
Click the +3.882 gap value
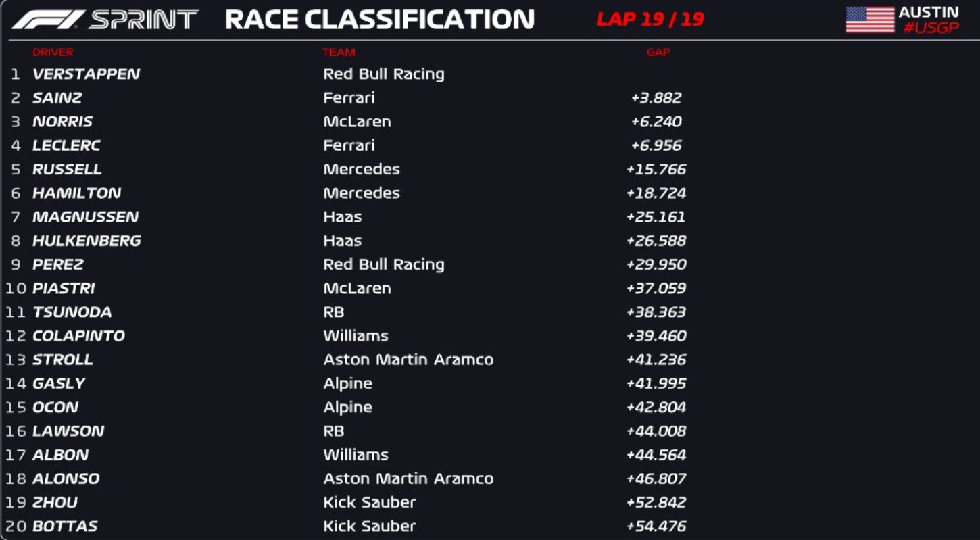tap(656, 97)
